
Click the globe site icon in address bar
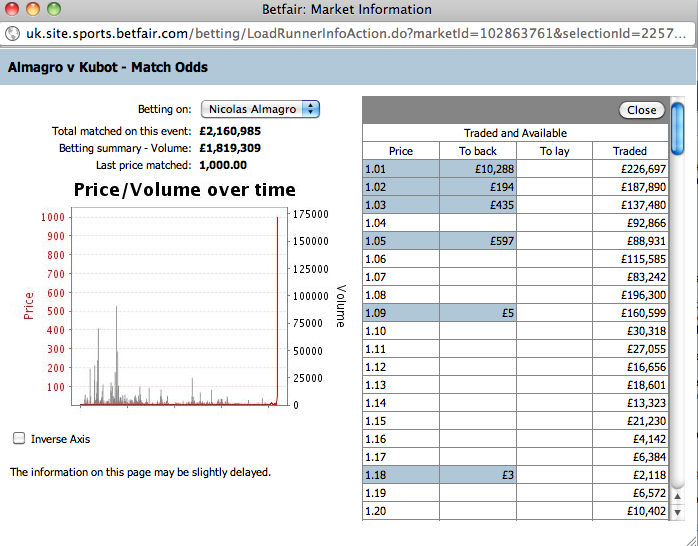tap(12, 33)
